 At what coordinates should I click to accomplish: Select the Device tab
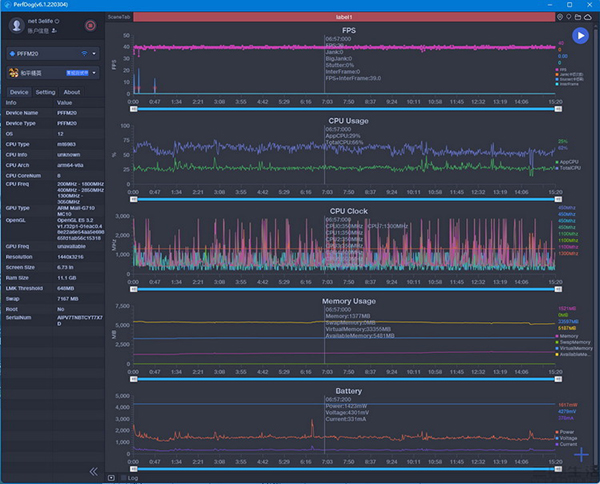click(x=19, y=91)
